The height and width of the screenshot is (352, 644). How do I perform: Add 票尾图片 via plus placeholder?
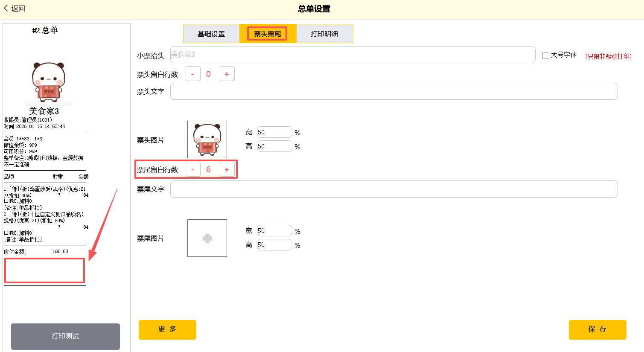click(x=207, y=238)
